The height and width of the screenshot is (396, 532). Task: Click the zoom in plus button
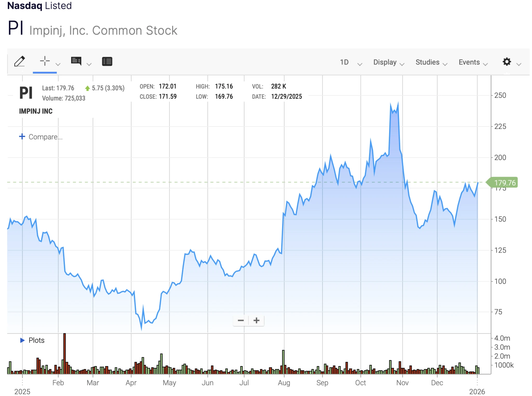pos(256,320)
